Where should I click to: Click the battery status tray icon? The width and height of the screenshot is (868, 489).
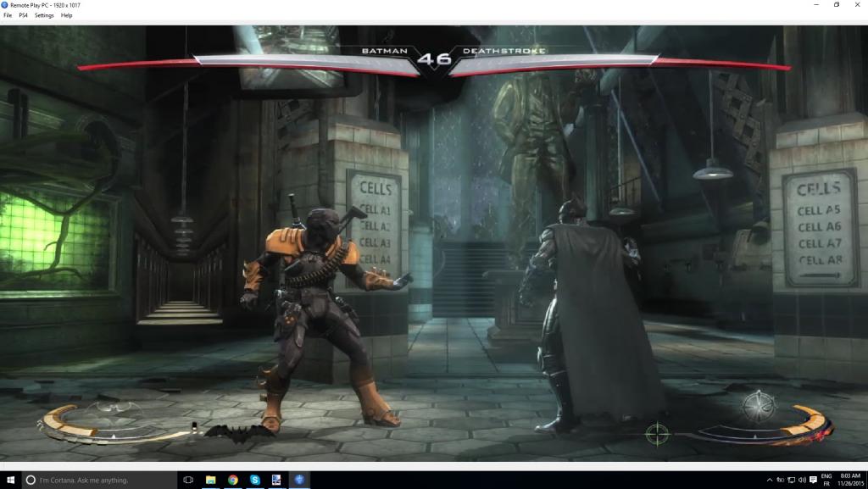tap(781, 480)
